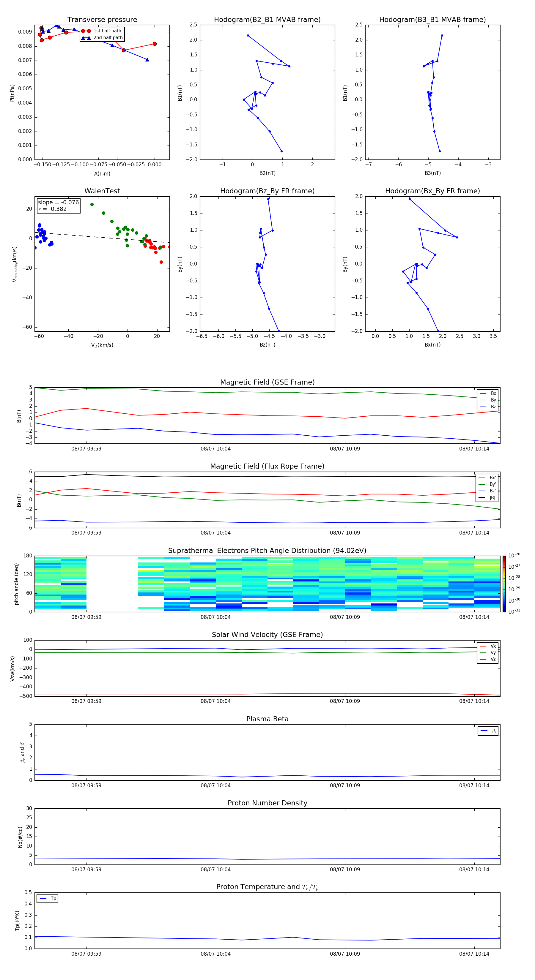Image resolution: width=535 pixels, height=980 pixels.
Task: Click '08/07 10:04' tick under GSE magnetic field panel
Action: tap(215, 449)
